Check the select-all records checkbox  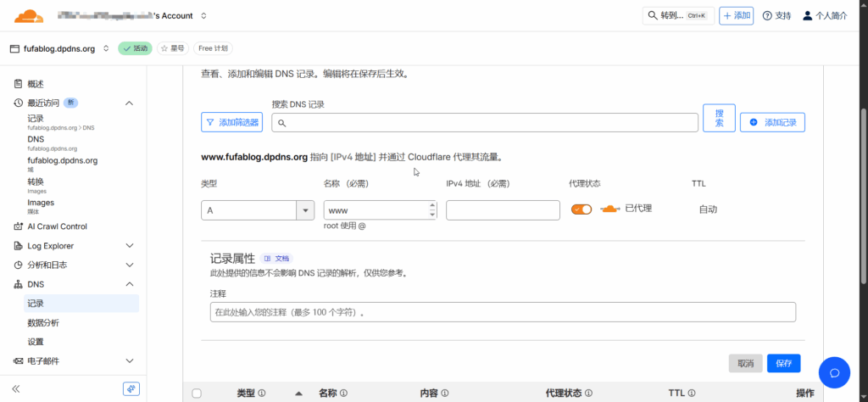(198, 394)
